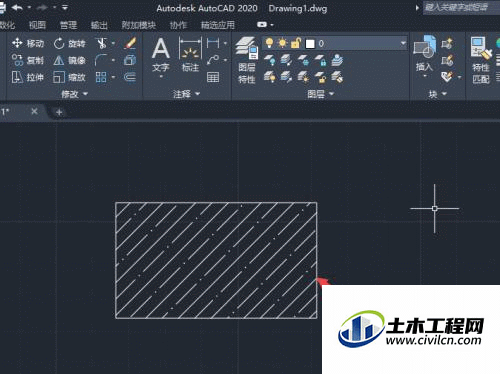Switch to the Output (输出) ribbon tab
500x374 pixels.
point(99,25)
